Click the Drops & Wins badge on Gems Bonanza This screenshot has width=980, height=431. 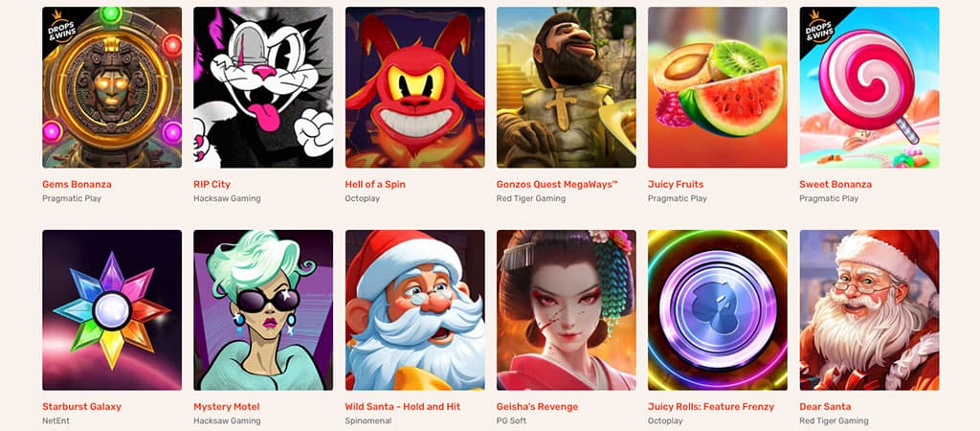coord(60,26)
